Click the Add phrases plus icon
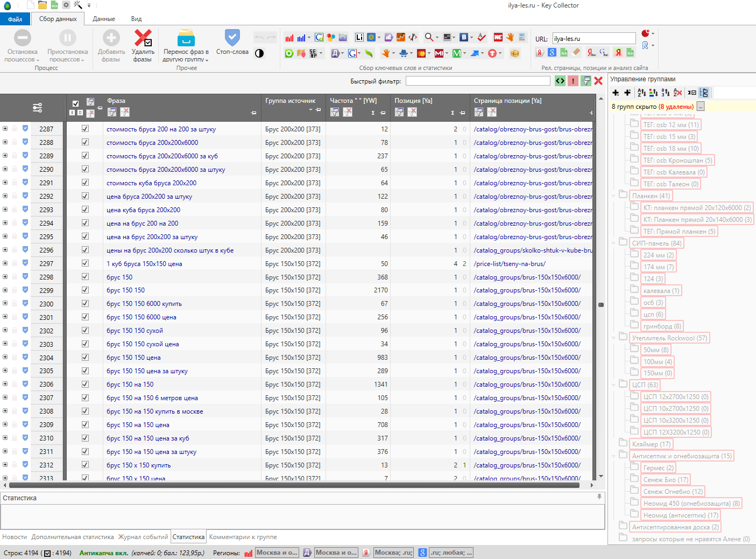Viewport: 756px width, 559px height. 111,38
